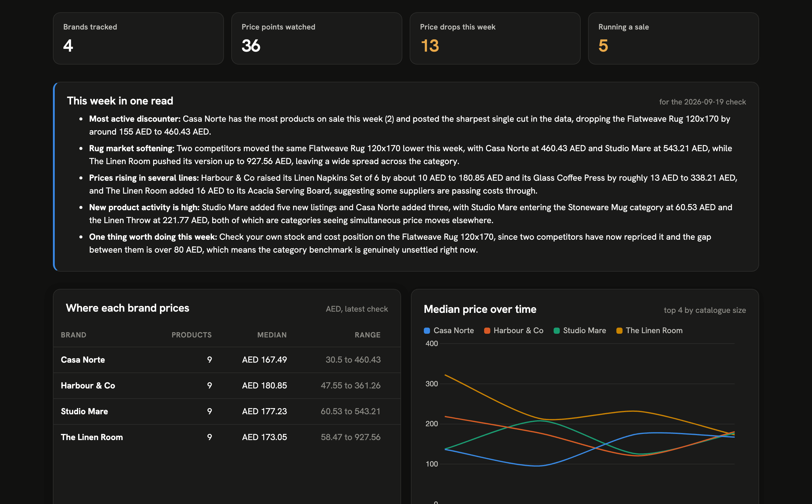The height and width of the screenshot is (504, 812).
Task: Select the MEDIAN column header
Action: click(272, 335)
